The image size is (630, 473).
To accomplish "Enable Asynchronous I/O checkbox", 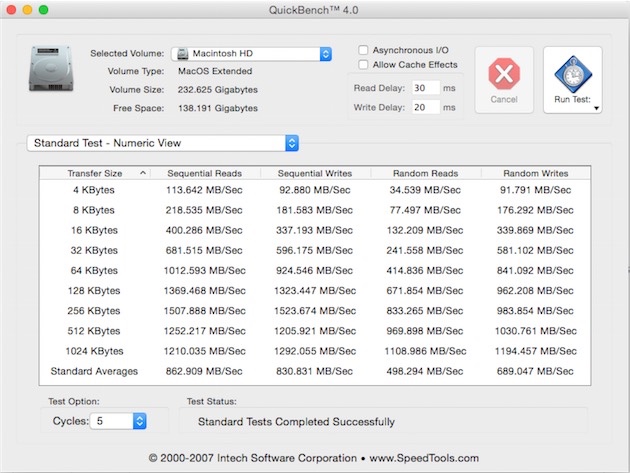I will 363,50.
